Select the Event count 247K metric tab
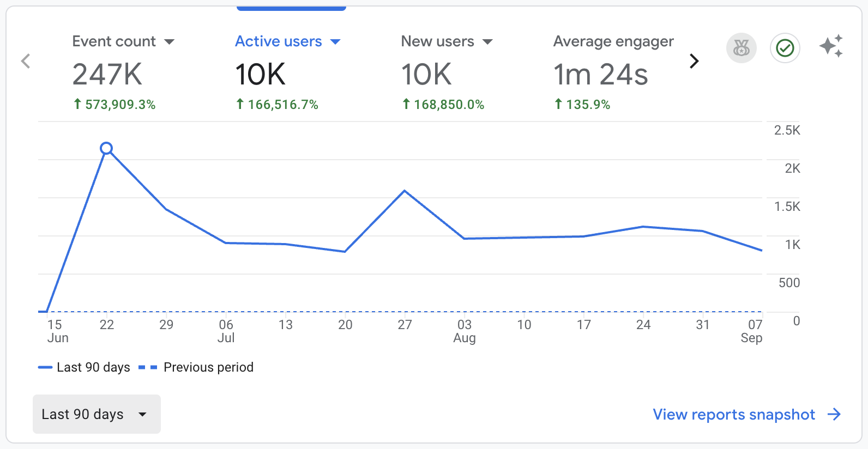Viewport: 868px width, 449px height. tap(107, 74)
